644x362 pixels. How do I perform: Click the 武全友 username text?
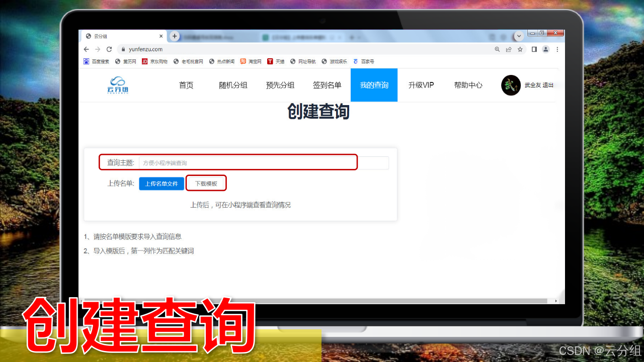tap(533, 85)
